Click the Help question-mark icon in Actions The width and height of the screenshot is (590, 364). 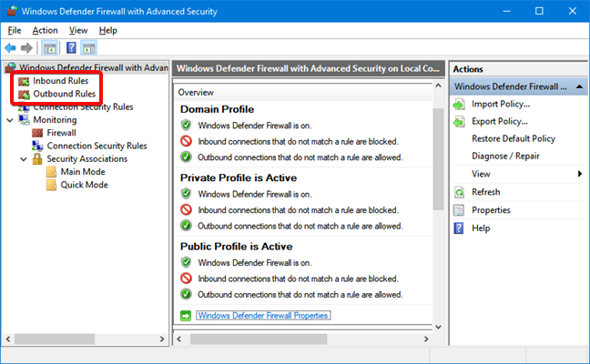click(x=459, y=228)
